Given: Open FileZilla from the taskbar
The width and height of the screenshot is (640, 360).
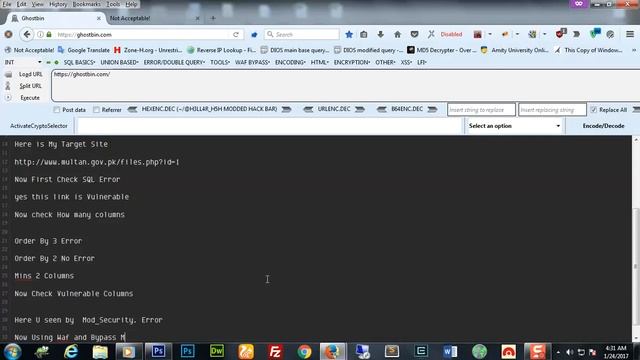Looking at the screenshot, I should (275, 351).
